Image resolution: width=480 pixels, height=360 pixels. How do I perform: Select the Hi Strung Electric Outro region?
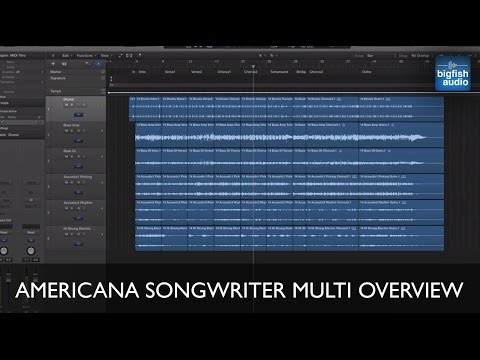click(x=401, y=238)
